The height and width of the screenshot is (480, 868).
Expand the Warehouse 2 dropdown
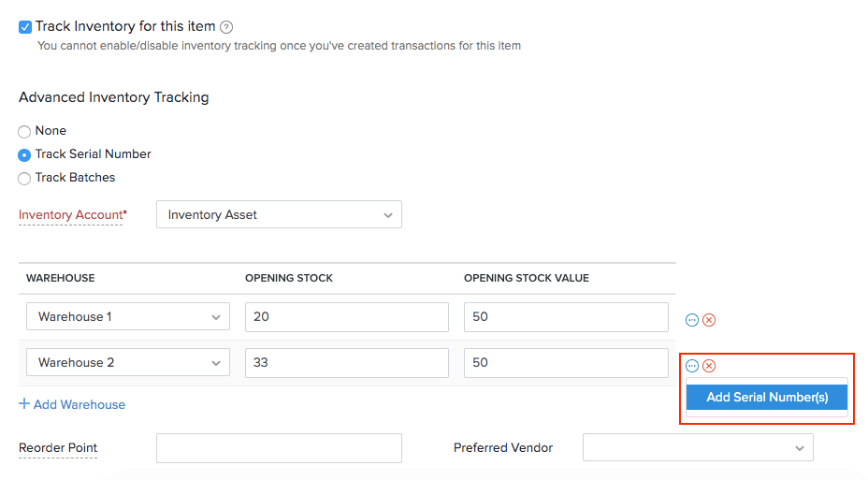pyautogui.click(x=128, y=362)
